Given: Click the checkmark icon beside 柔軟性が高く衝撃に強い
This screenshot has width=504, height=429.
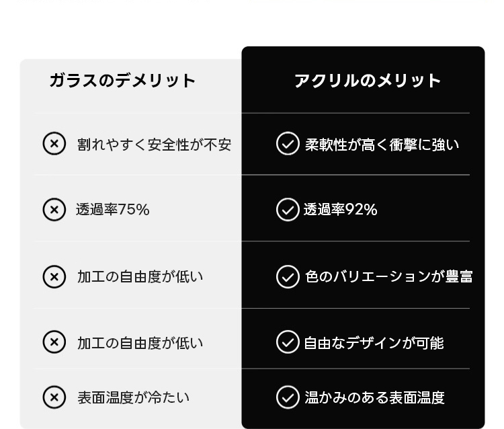Looking at the screenshot, I should tap(288, 144).
